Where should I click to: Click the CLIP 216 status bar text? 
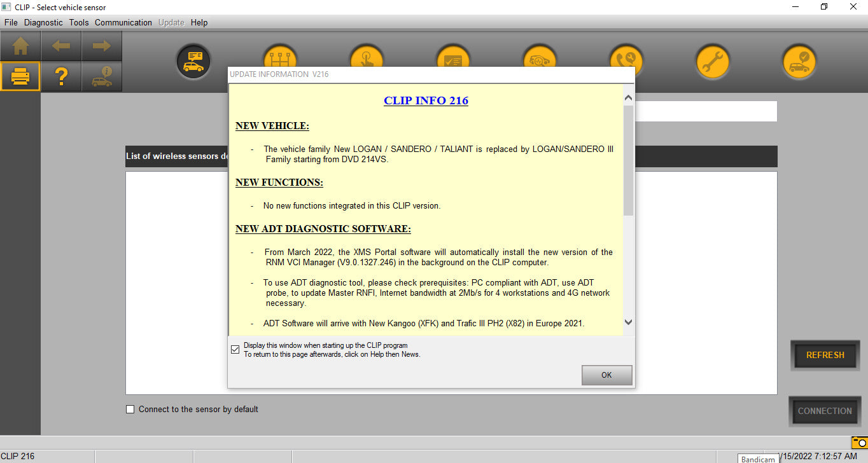18,456
